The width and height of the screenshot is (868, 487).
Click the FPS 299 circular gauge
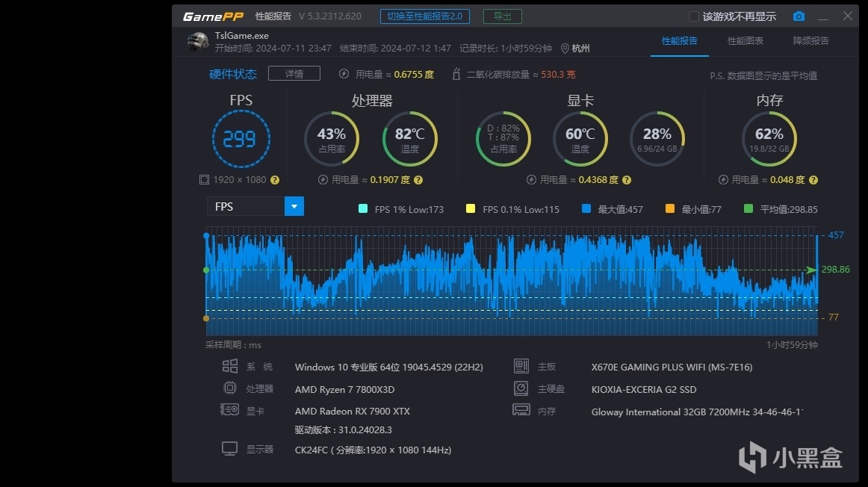[241, 139]
